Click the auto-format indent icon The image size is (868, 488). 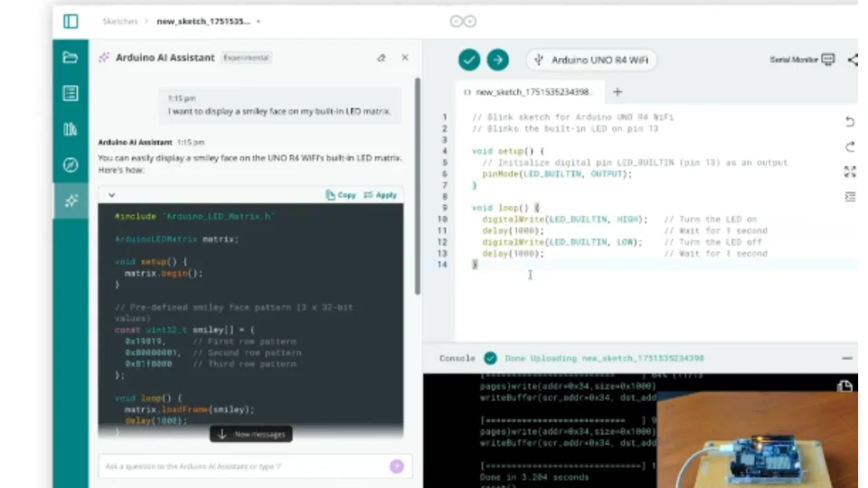(x=850, y=196)
